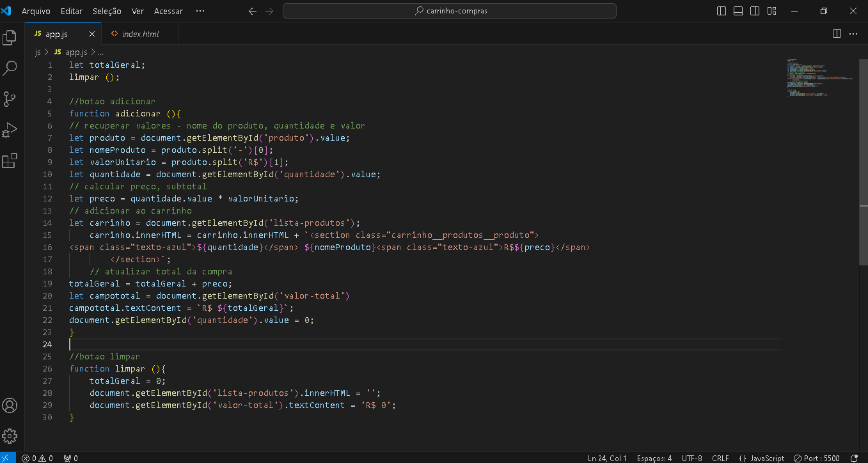Expand the breadcrumb symbol ellipsis

tap(100, 52)
